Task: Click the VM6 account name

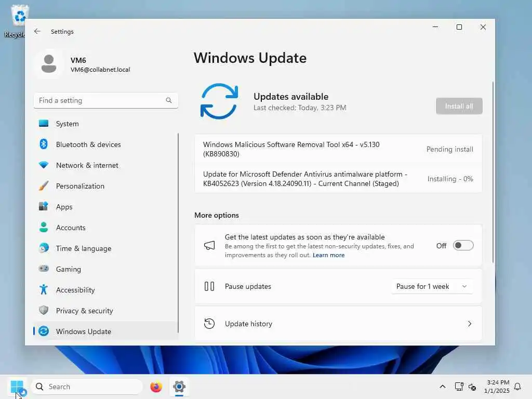Action: point(78,60)
